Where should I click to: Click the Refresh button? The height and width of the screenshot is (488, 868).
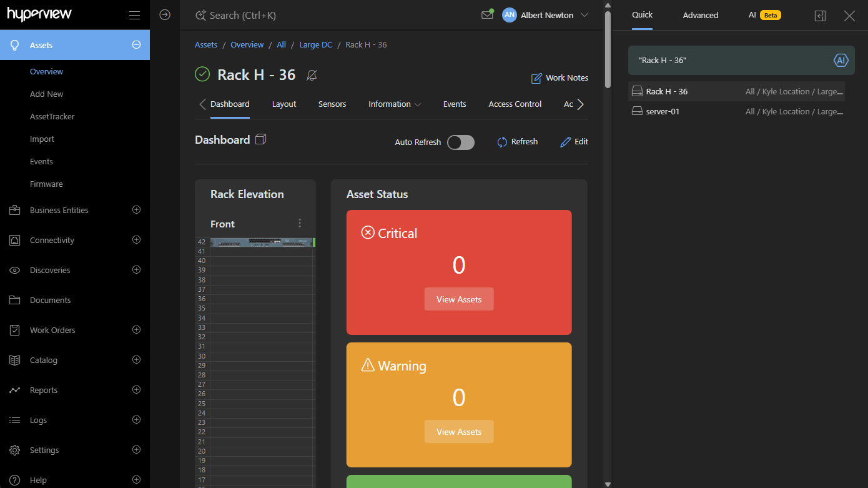tap(517, 142)
